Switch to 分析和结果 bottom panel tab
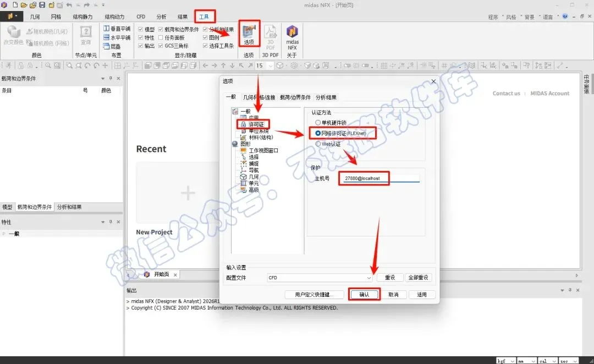The width and height of the screenshot is (594, 364). (x=69, y=207)
